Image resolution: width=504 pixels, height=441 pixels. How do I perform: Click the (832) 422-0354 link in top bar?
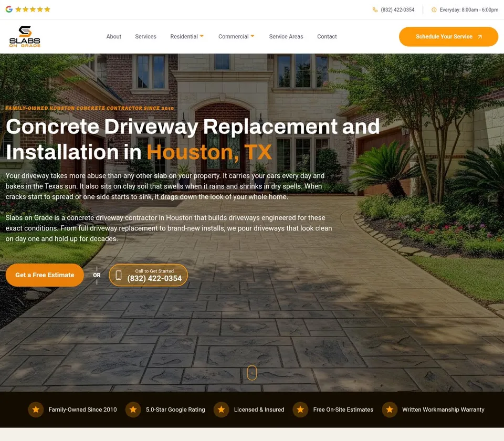397,9
